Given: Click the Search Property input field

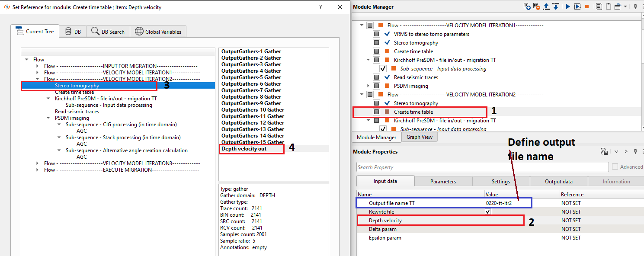Looking at the screenshot, I should pos(482,167).
